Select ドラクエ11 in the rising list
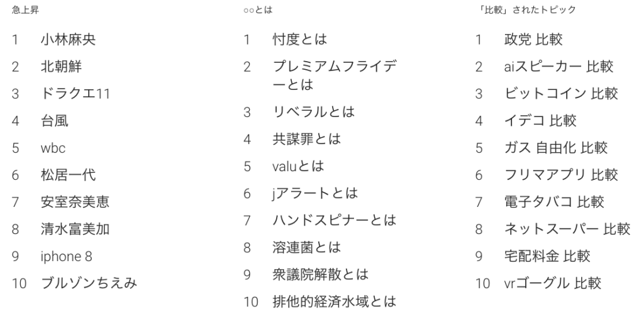Image resolution: width=644 pixels, height=317 pixels. tap(75, 94)
